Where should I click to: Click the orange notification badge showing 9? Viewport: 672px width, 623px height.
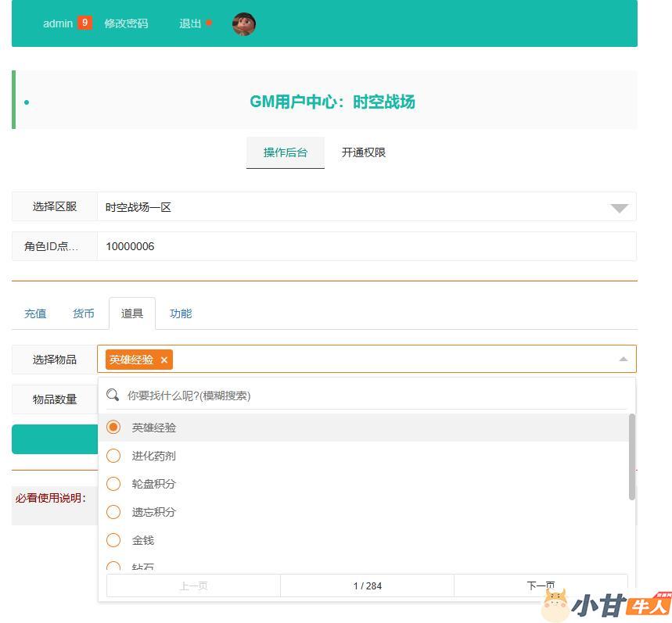84,23
